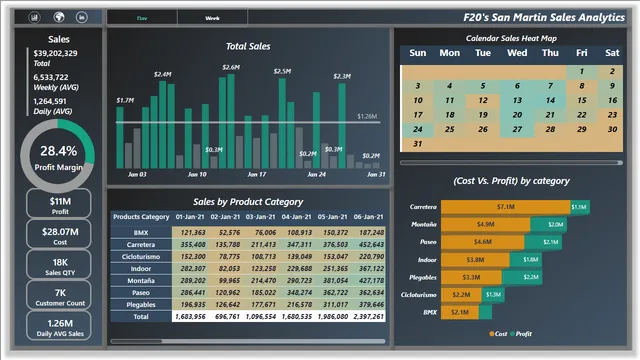Click the table cell 52,576
Image resolution: width=640 pixels, height=360 pixels.
(x=229, y=233)
